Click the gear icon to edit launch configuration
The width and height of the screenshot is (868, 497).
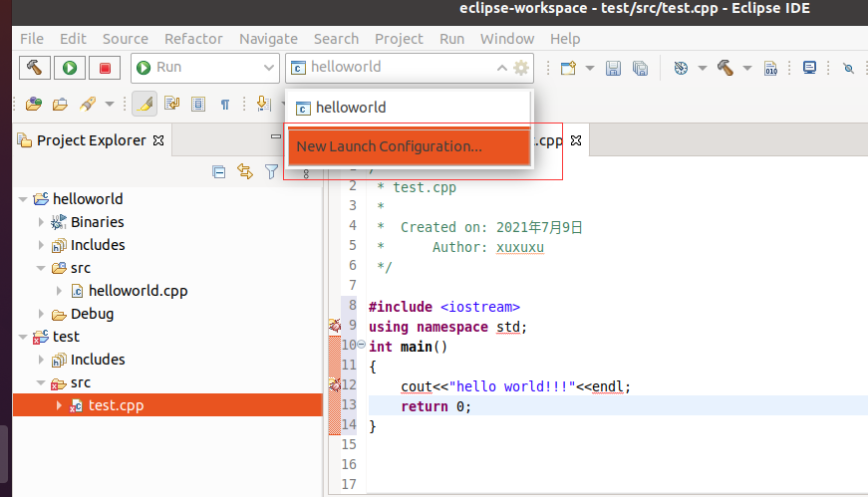click(521, 68)
